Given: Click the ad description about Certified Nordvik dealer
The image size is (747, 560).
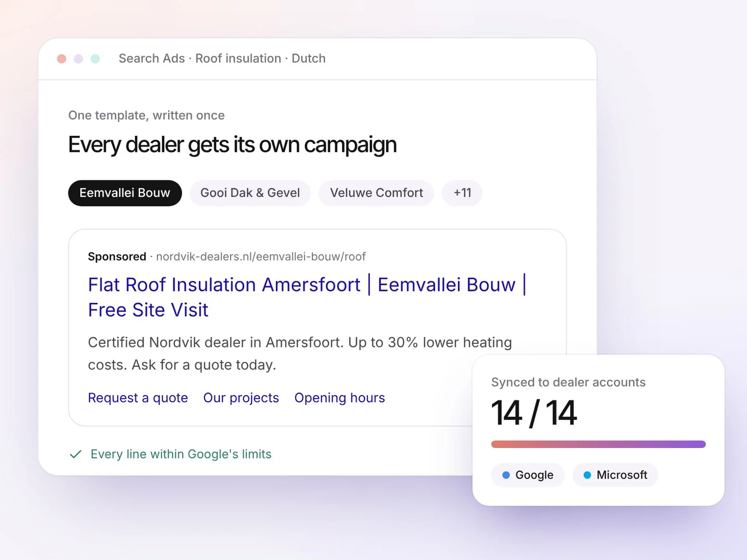Looking at the screenshot, I should tap(300, 354).
